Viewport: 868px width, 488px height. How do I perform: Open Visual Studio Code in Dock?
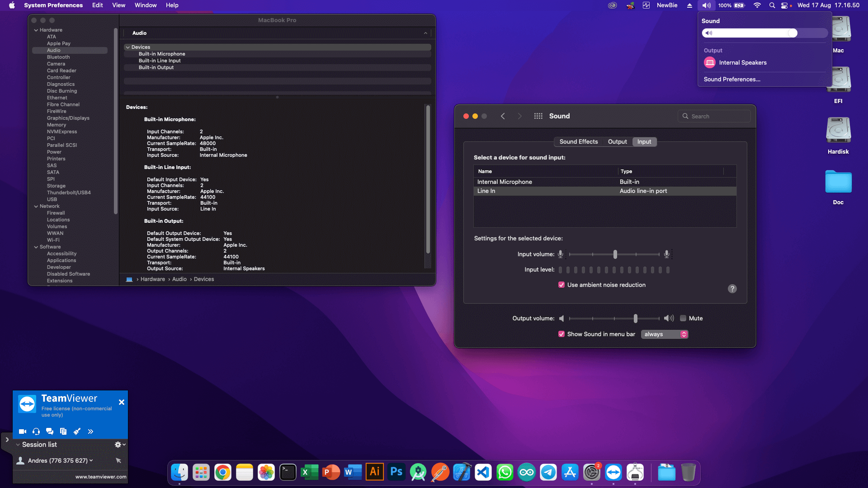tap(483, 473)
